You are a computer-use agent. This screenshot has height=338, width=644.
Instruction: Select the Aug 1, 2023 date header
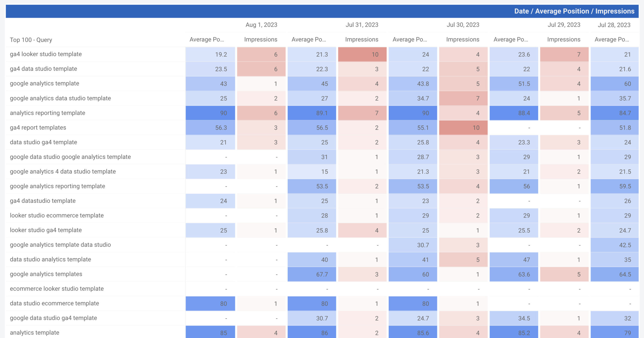261,25
